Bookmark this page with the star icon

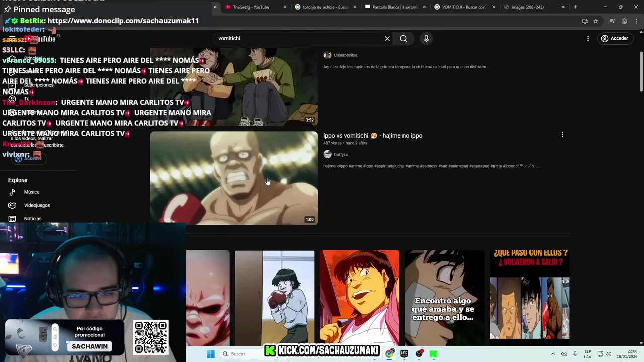[596, 21]
